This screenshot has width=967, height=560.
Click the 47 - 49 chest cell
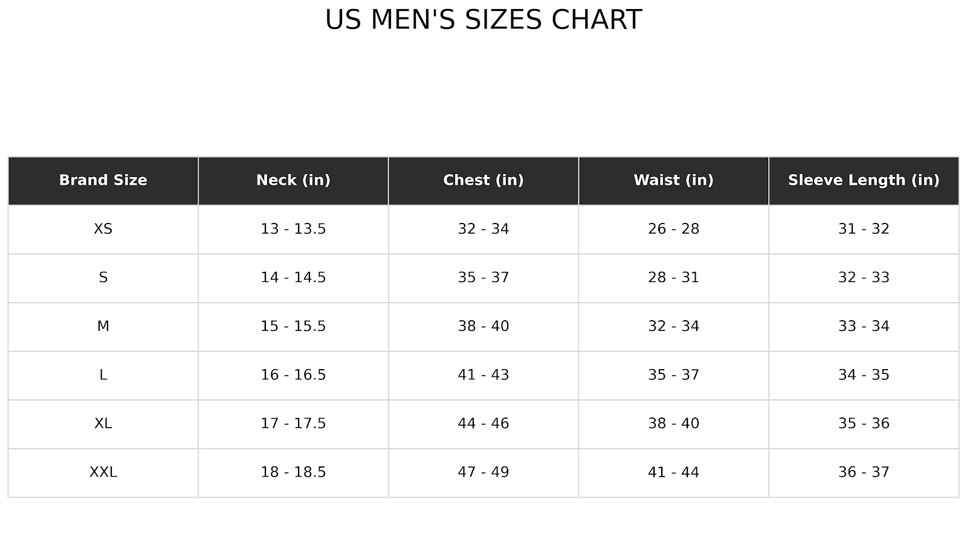483,472
